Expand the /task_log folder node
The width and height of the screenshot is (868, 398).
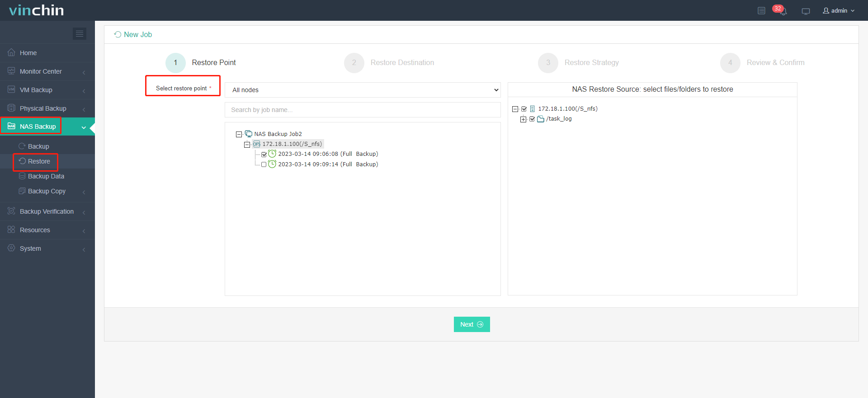click(523, 119)
